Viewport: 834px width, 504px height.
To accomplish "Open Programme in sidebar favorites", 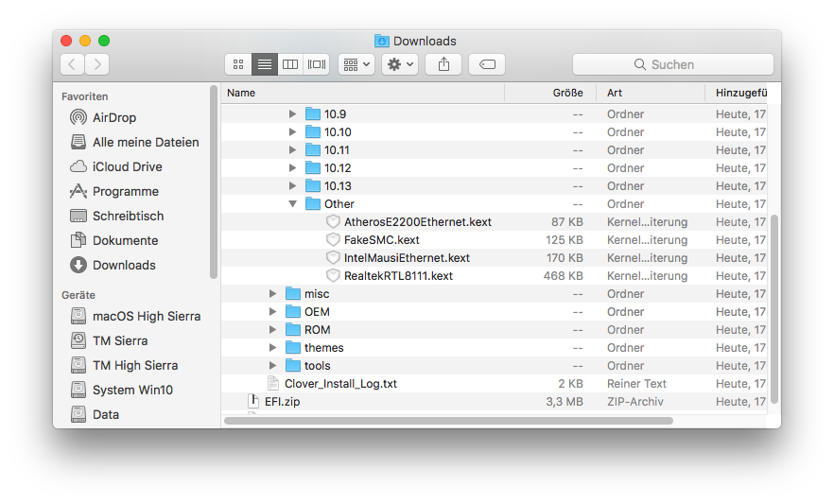I will (125, 191).
